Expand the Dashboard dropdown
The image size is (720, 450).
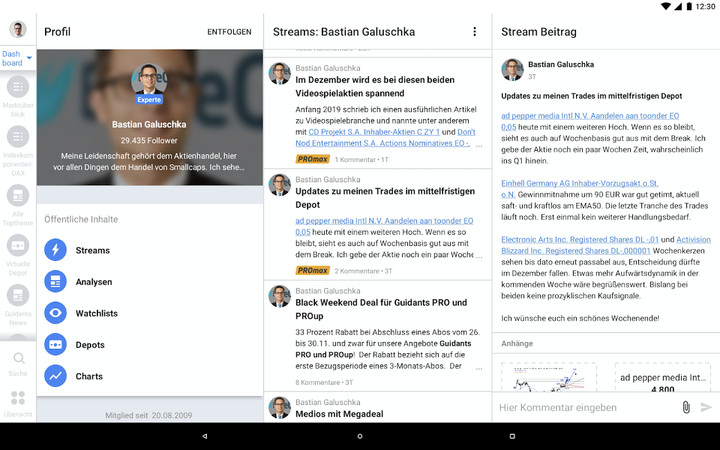(17, 58)
